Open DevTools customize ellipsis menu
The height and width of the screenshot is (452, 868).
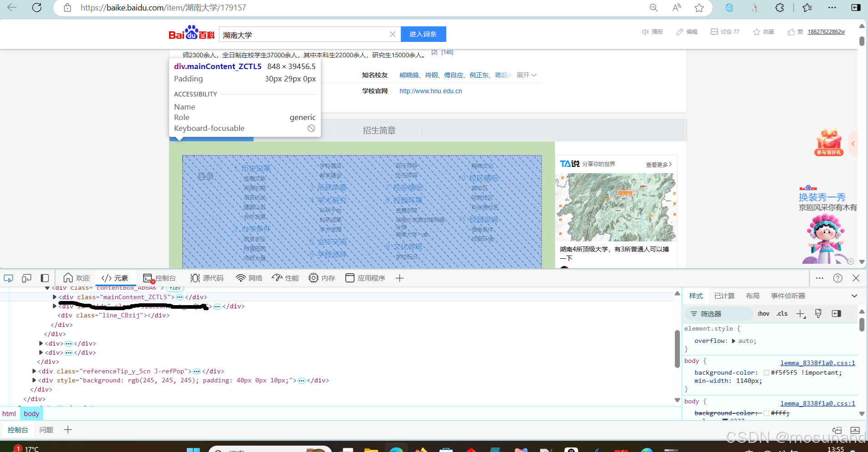820,278
